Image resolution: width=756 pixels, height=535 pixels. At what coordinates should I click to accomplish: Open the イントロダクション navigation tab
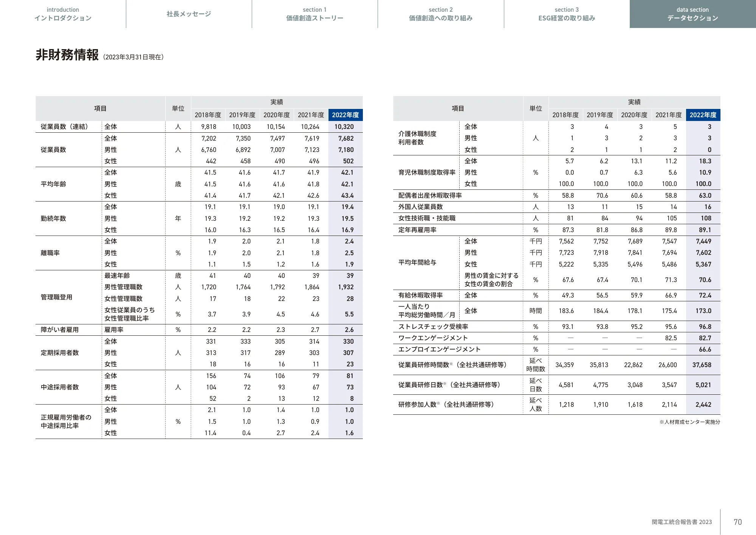click(x=63, y=14)
